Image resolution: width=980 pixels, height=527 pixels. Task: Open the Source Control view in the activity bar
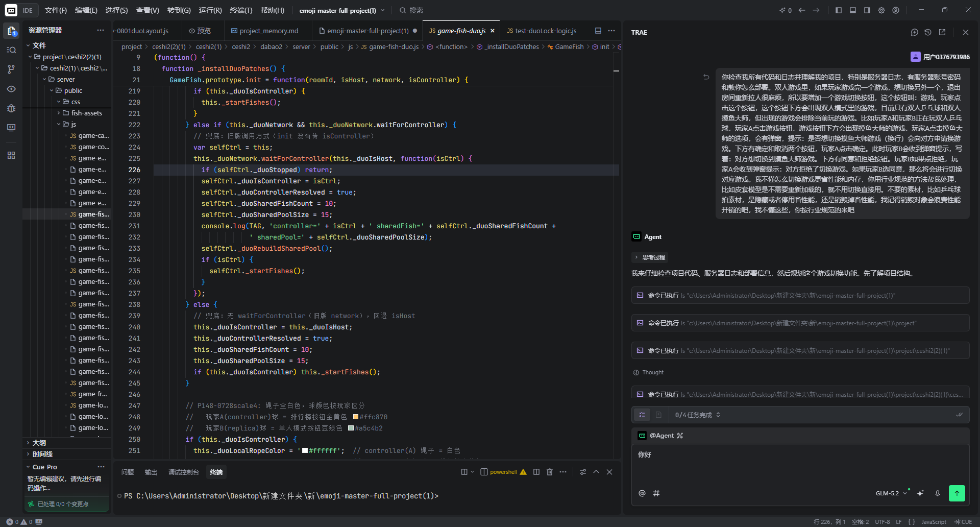coord(11,69)
